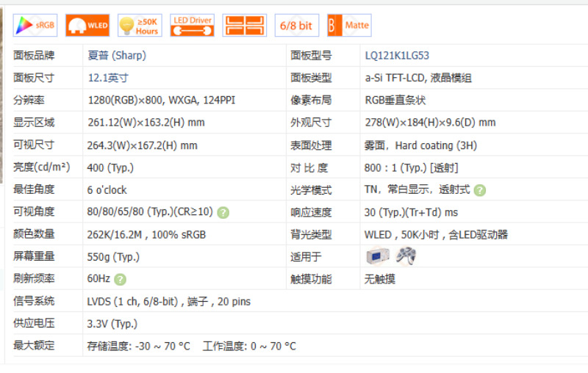Select the brightness value 400 (Typ.)

click(110, 167)
